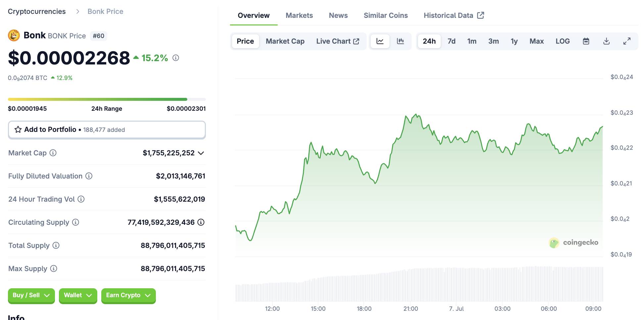This screenshot has height=320, width=644.
Task: Open the Overview tab
Action: click(x=253, y=16)
